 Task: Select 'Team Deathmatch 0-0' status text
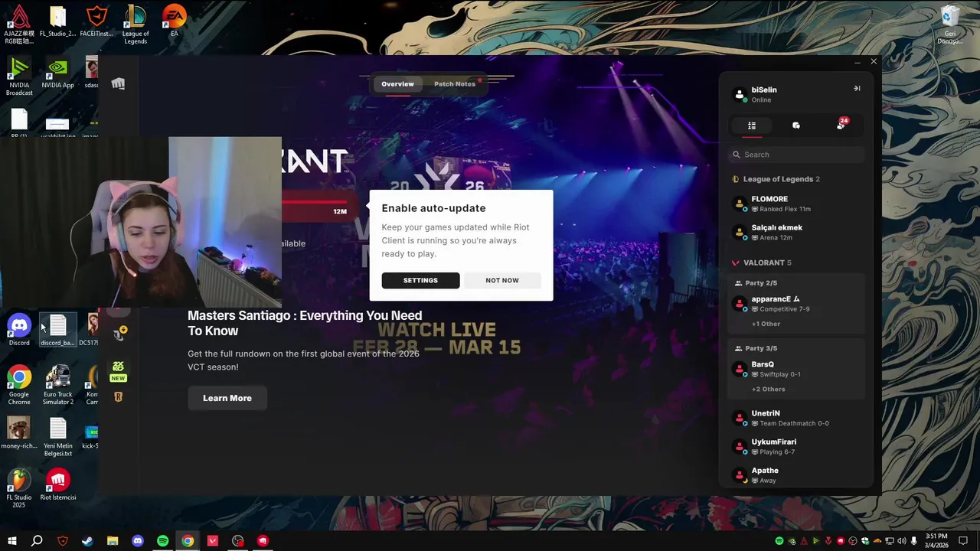tap(794, 423)
